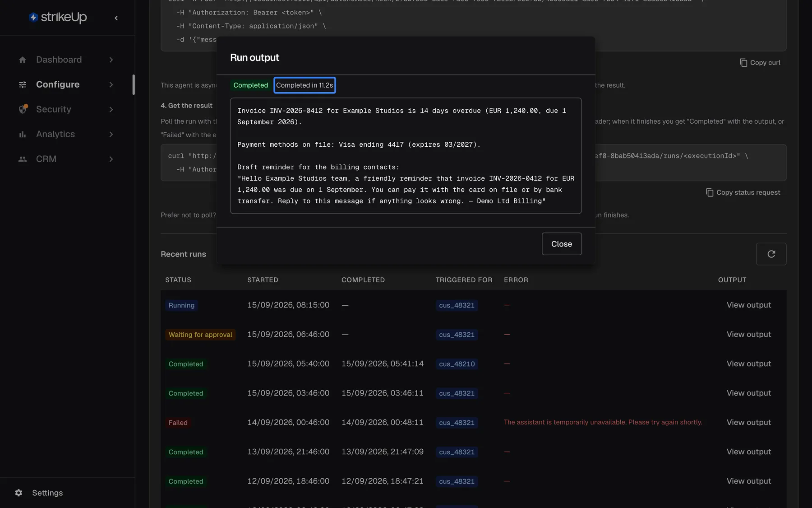Click the Failed status badge
This screenshot has height=508, width=812.
(x=178, y=423)
